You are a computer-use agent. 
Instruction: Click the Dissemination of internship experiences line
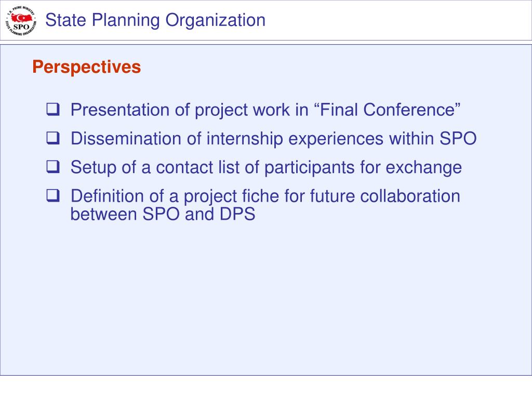pyautogui.click(x=273, y=139)
